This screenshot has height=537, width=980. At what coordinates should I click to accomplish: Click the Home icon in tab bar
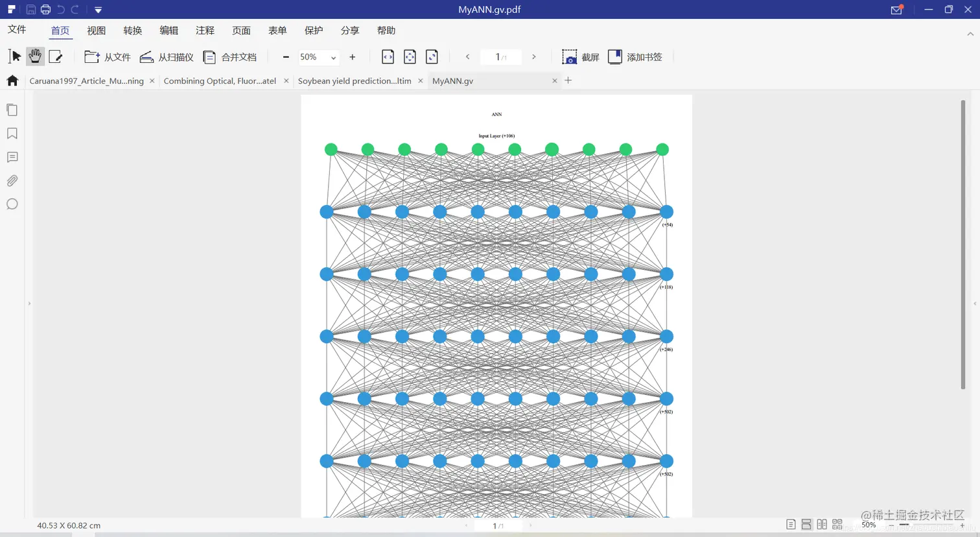pyautogui.click(x=12, y=80)
